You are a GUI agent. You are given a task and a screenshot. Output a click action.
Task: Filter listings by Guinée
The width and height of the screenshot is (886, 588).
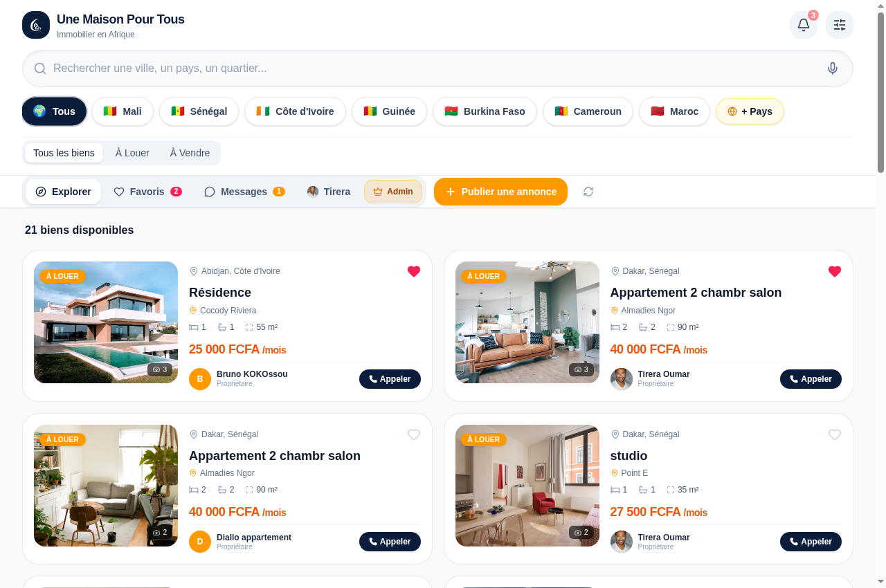389,111
